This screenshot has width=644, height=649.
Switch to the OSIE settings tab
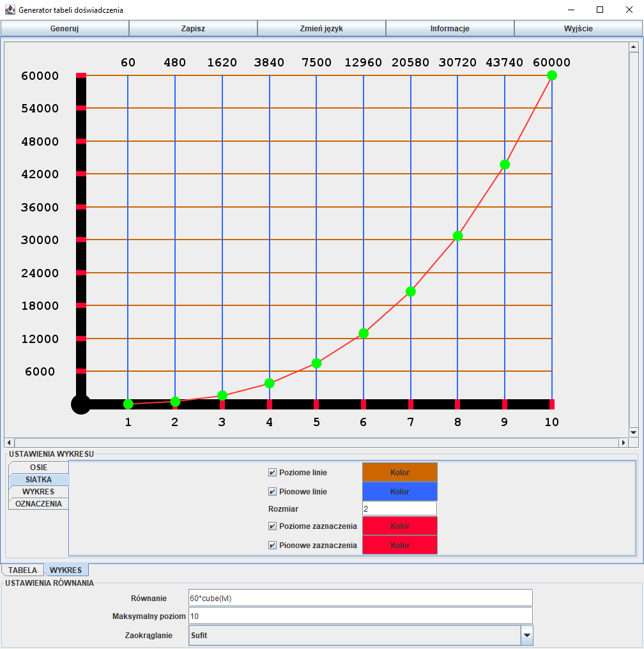(x=38, y=468)
